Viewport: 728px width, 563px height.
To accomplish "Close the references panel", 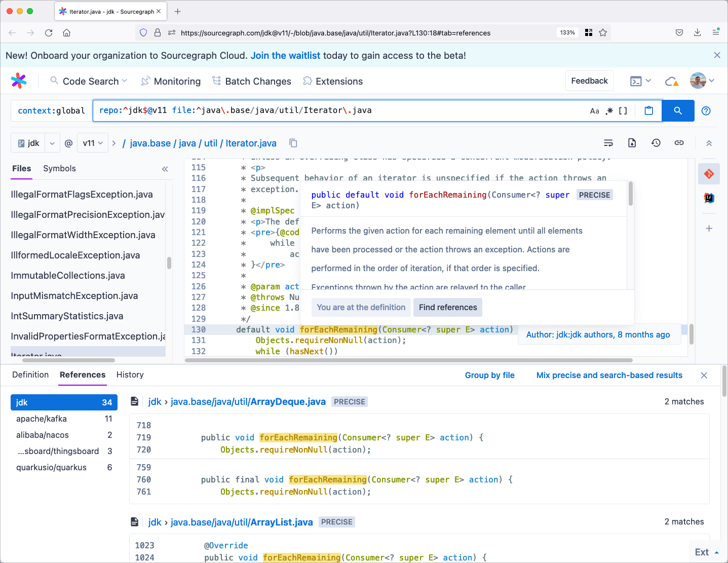I will [704, 376].
